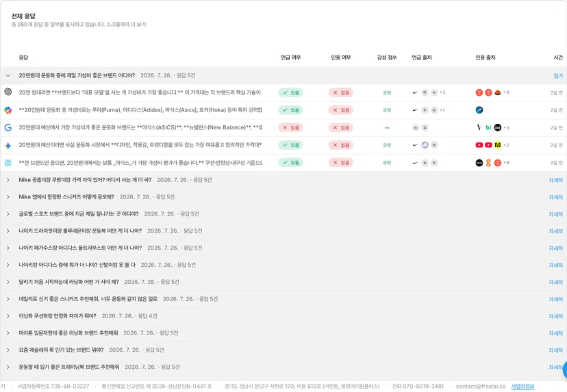This screenshot has height=392, width=567.
Task: Click the blue citation source icon in Copilot row
Action: point(479,110)
